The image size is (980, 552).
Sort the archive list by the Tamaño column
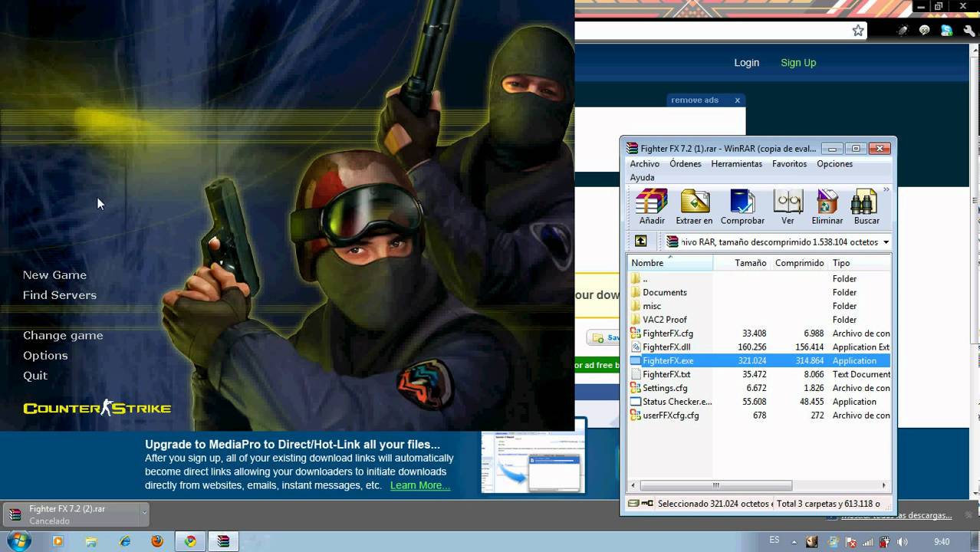click(x=742, y=263)
